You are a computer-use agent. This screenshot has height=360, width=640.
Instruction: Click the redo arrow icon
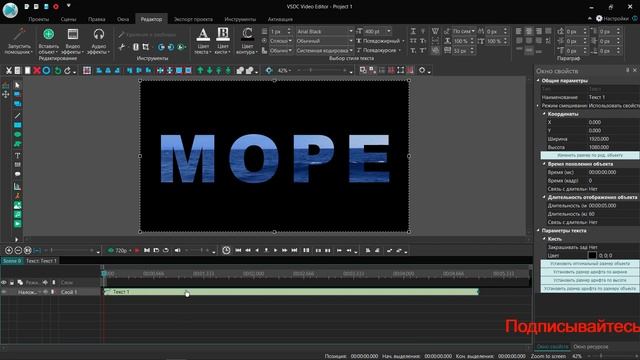coord(68,71)
